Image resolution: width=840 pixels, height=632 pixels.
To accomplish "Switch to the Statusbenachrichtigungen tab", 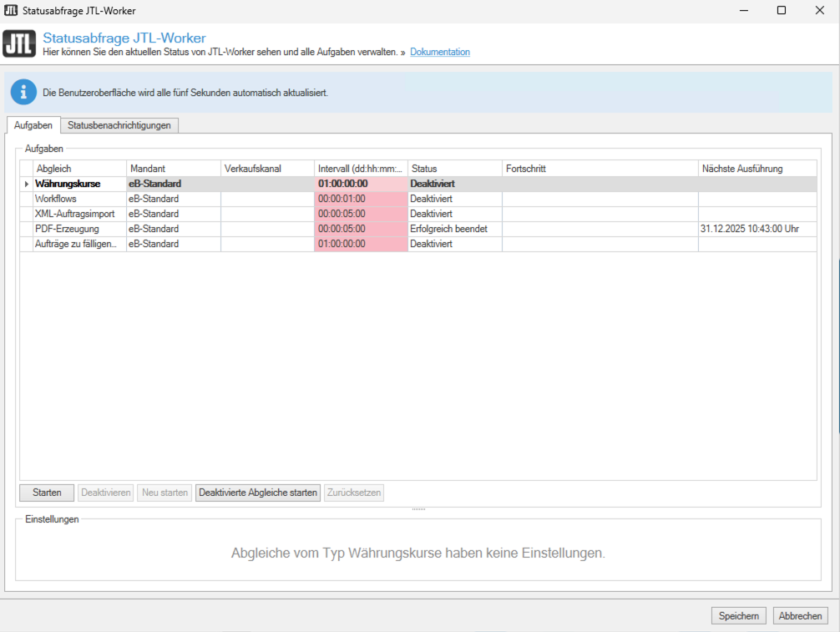I will [119, 125].
